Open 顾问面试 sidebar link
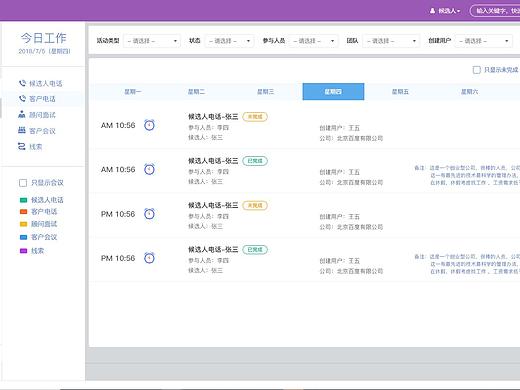 pyautogui.click(x=42, y=115)
